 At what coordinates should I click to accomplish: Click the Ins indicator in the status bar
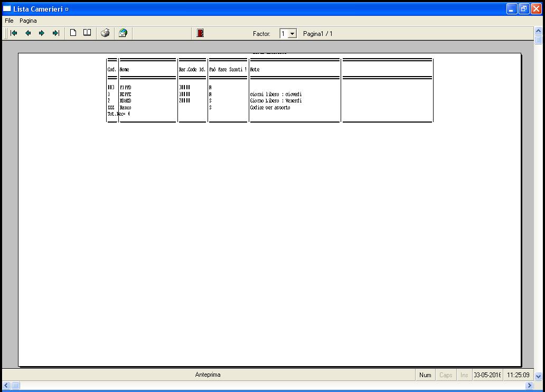click(x=464, y=375)
